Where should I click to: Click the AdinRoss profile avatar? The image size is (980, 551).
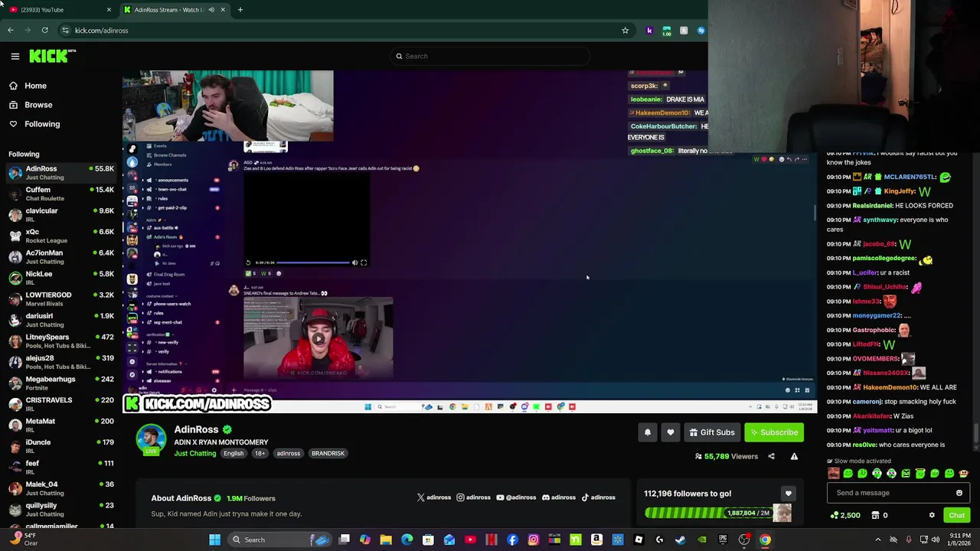pos(151,439)
